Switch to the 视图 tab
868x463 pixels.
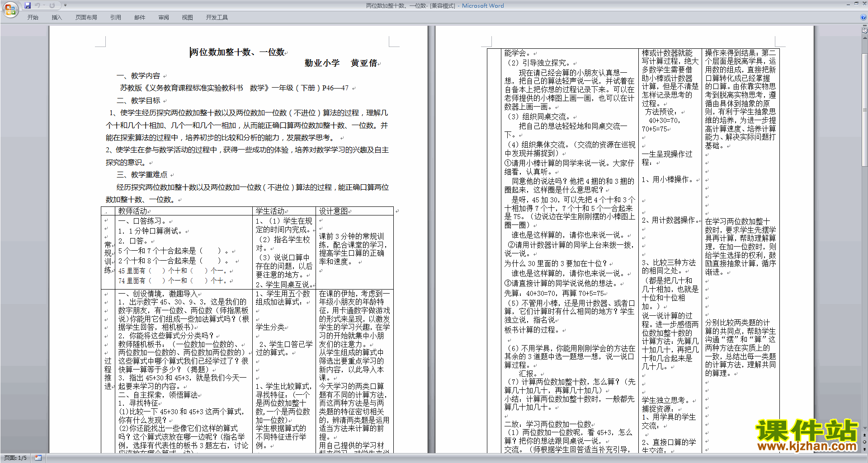coord(188,17)
